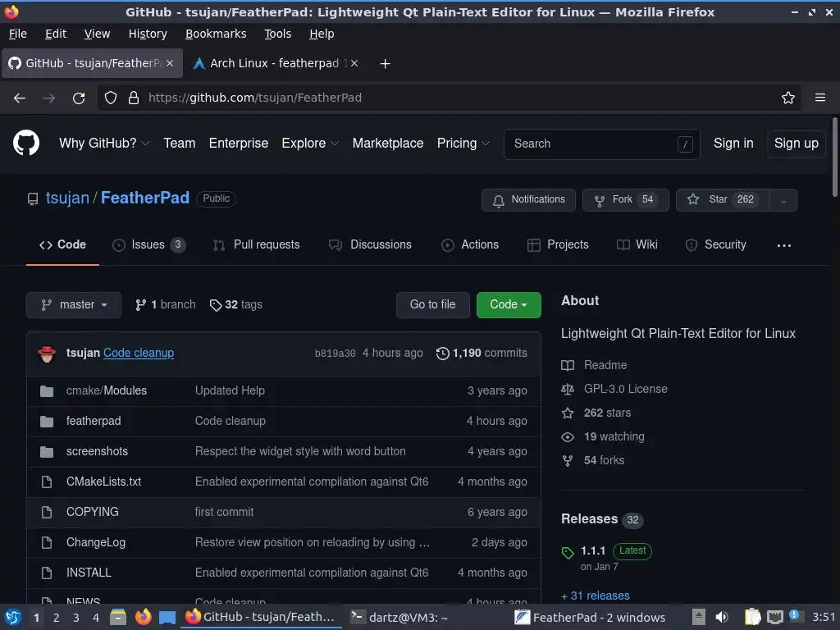This screenshot has width=840, height=630.
Task: Click the file icon for ChangeLog
Action: [x=47, y=543]
